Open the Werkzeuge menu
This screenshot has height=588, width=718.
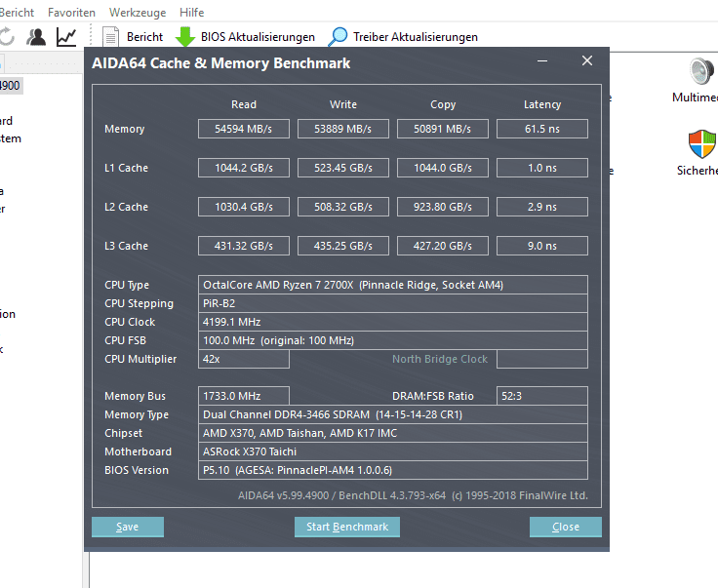[x=138, y=13]
